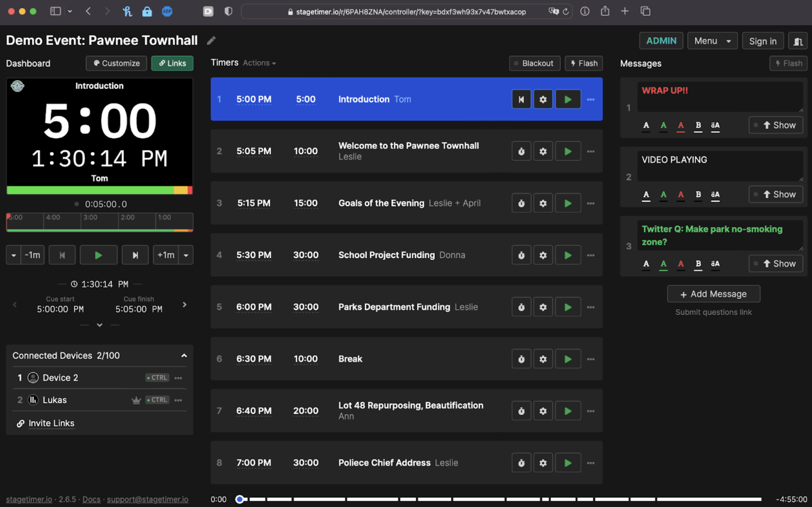812x507 pixels.
Task: Reload the page in Safari
Action: (x=566, y=12)
